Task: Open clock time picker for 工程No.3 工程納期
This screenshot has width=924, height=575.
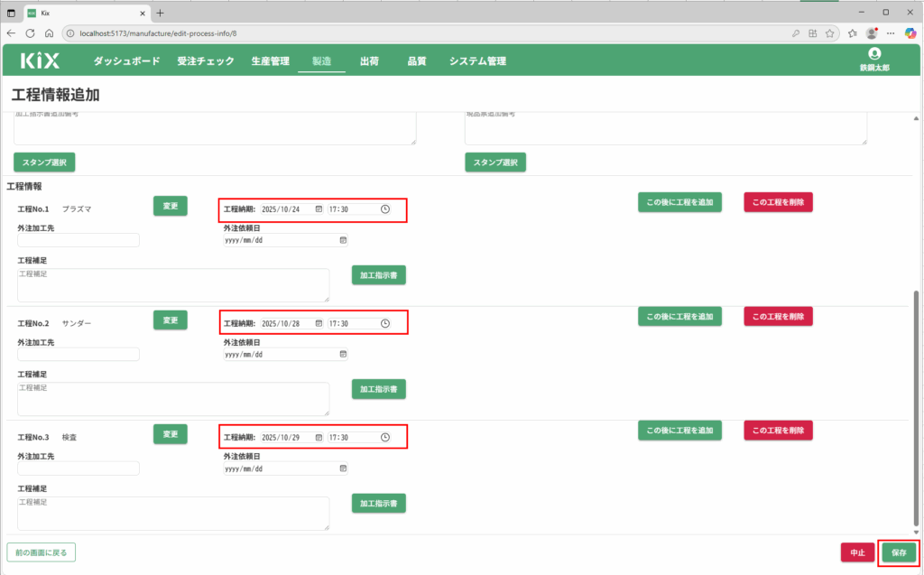Action: click(x=385, y=437)
